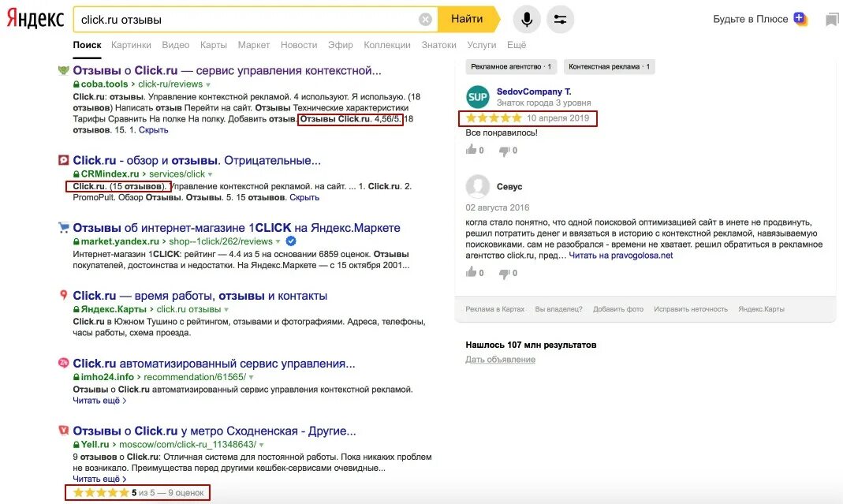This screenshot has width=843, height=504.
Task: Open Читать на pravogolosa.net link
Action: tap(621, 256)
